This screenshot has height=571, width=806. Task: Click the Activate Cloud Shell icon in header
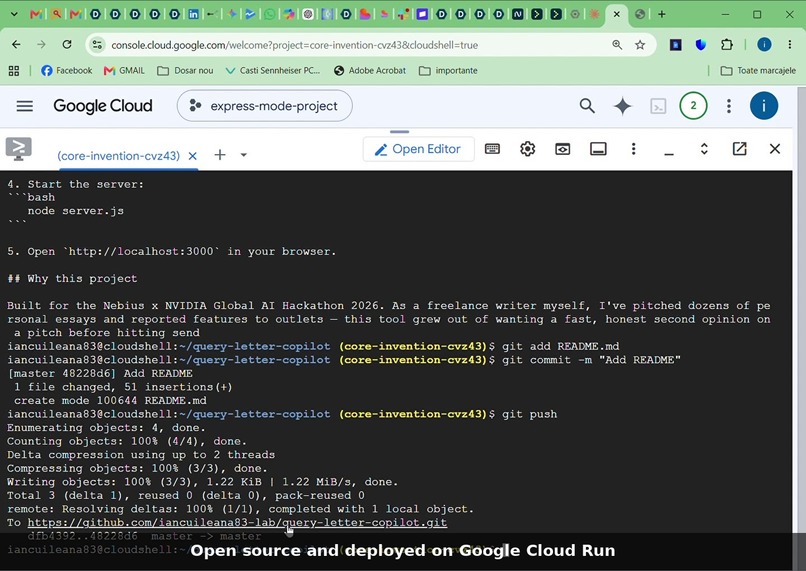pos(658,106)
